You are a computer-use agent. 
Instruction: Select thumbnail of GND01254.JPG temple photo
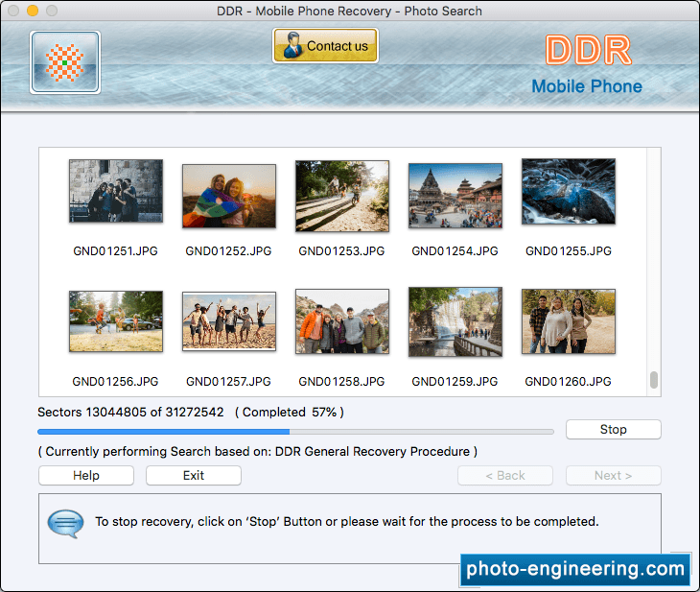click(x=455, y=196)
